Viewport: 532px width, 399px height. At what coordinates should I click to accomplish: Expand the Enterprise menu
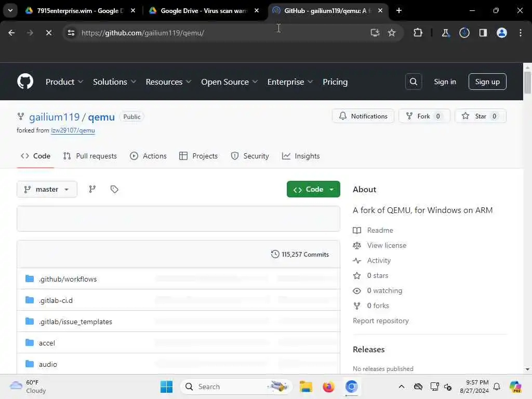pos(290,82)
